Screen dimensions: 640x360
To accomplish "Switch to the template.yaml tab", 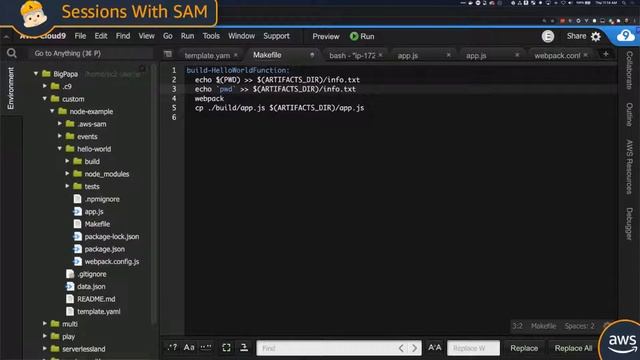I will [207, 55].
